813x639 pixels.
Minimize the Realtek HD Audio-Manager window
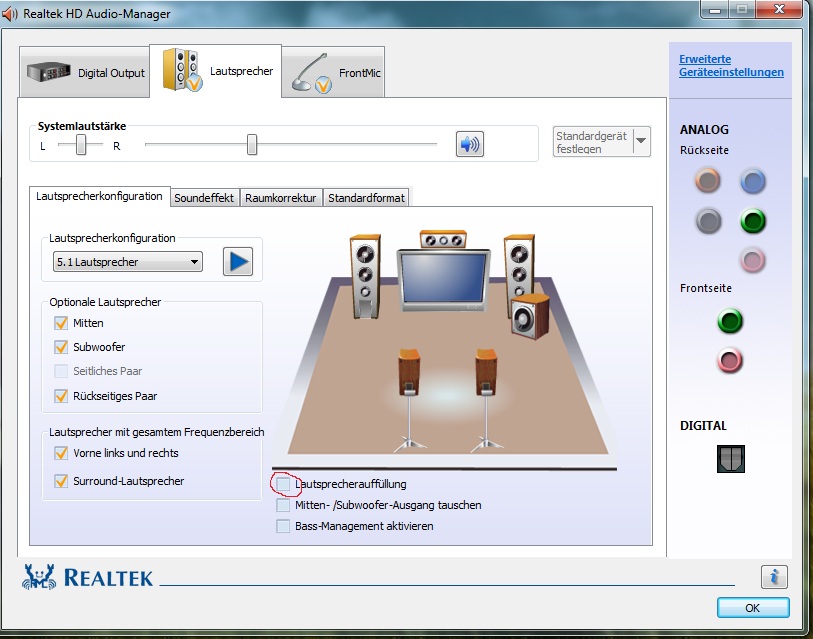coord(715,9)
